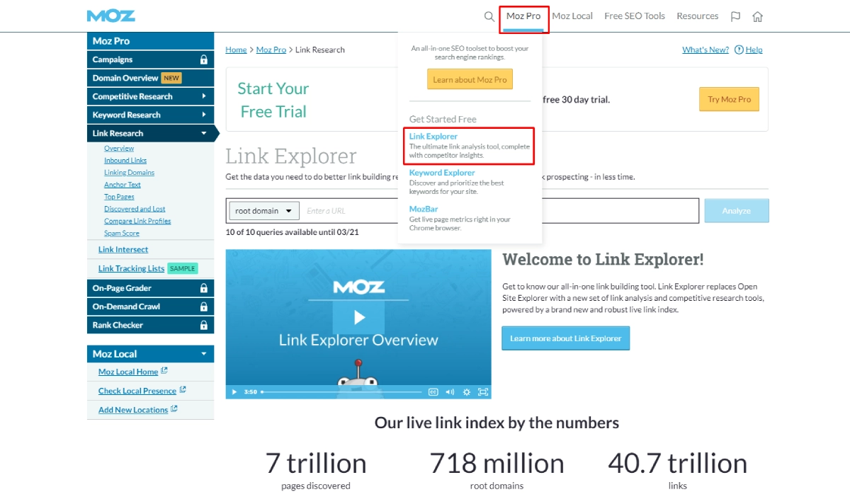Enter fullscreen mode on the video
The height and width of the screenshot is (504, 850).
pos(482,391)
